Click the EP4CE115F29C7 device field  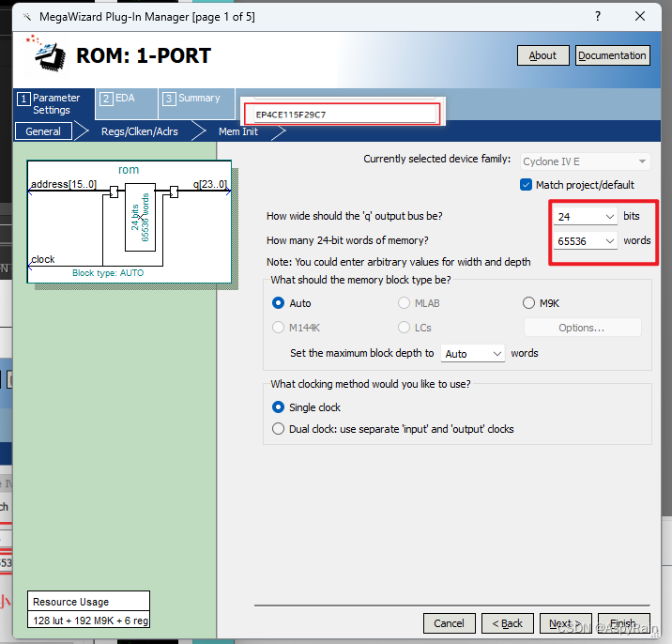coord(342,115)
